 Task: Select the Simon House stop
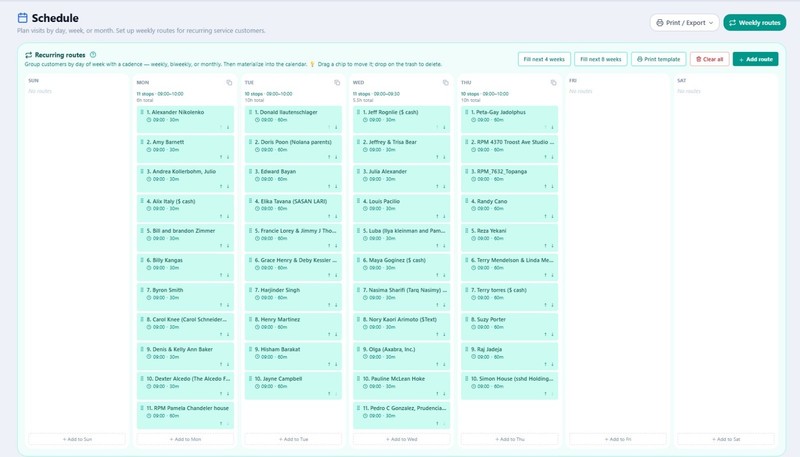tap(510, 386)
